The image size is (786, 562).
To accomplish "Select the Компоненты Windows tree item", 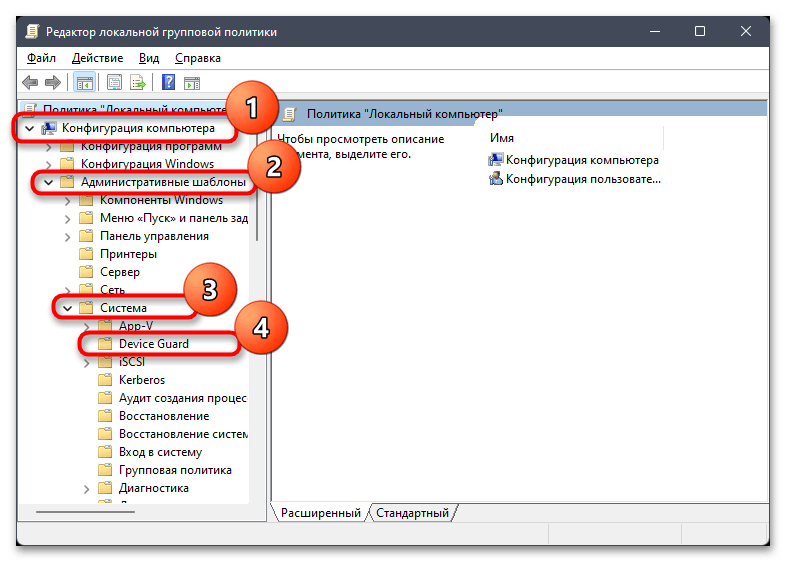I will click(161, 200).
